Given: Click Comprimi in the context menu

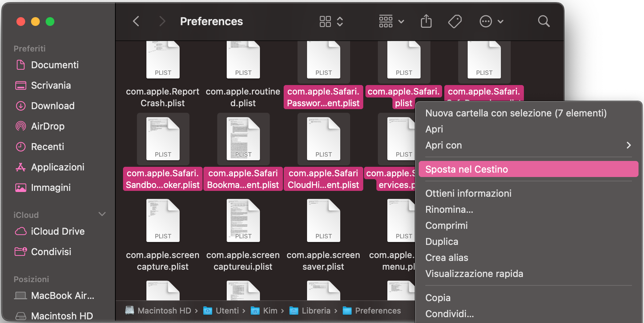Looking at the screenshot, I should click(x=446, y=226).
